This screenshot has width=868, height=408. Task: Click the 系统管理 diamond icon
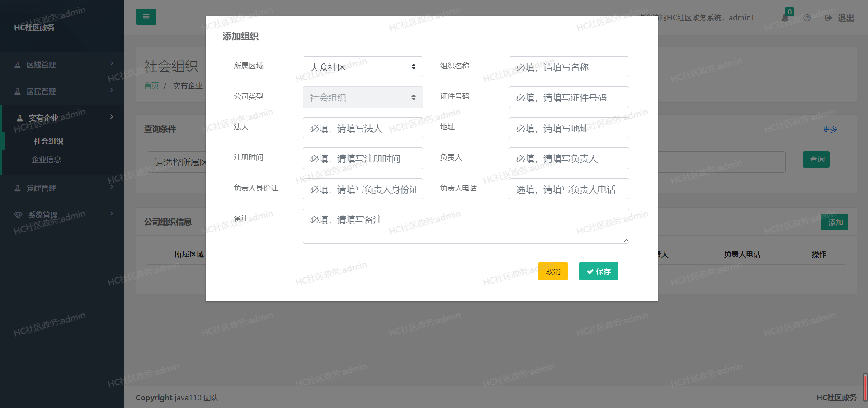pos(18,215)
